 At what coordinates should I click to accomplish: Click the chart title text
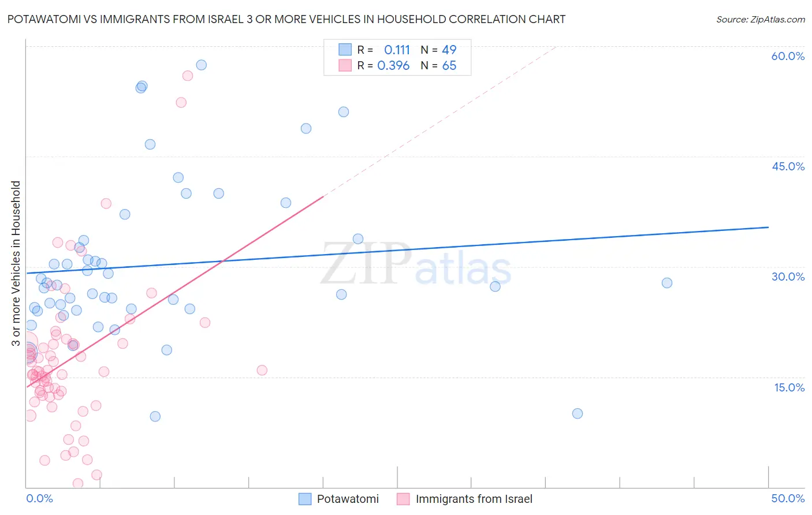[286, 19]
